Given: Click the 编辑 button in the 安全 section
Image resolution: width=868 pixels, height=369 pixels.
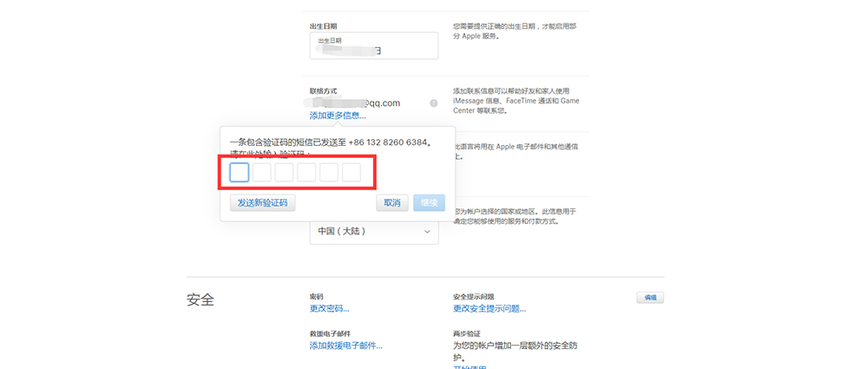Looking at the screenshot, I should [x=650, y=298].
